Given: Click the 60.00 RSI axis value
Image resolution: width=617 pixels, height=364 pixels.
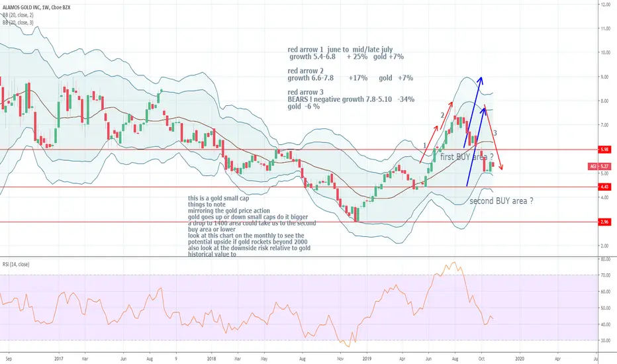Looking at the screenshot, I should [x=605, y=292].
